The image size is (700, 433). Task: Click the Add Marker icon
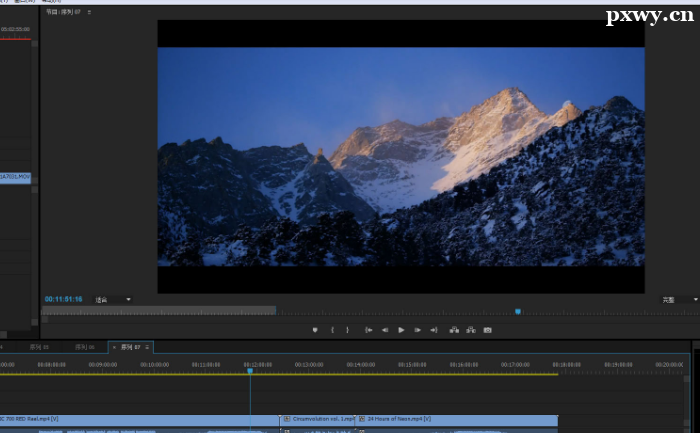pyautogui.click(x=314, y=329)
